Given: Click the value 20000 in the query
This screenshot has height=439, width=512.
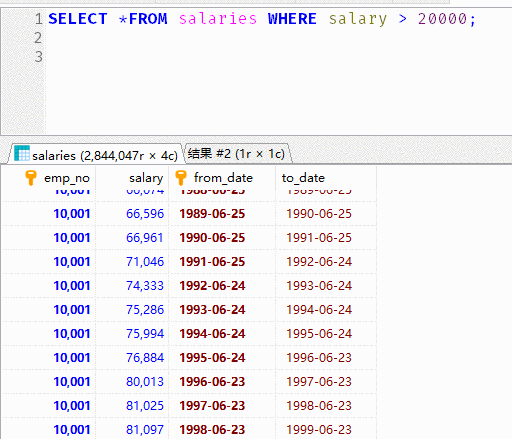Looking at the screenshot, I should pos(442,19).
